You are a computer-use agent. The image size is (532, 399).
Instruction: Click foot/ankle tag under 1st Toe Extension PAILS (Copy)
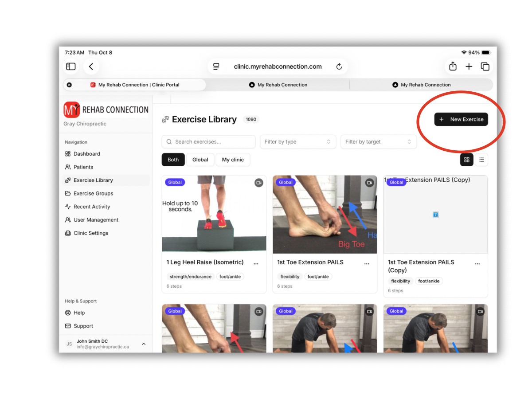tap(429, 281)
